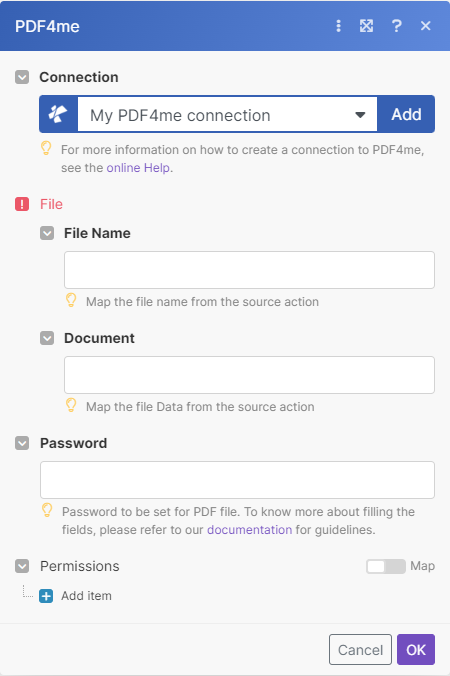Collapse the Connection section chevron

(x=22, y=77)
